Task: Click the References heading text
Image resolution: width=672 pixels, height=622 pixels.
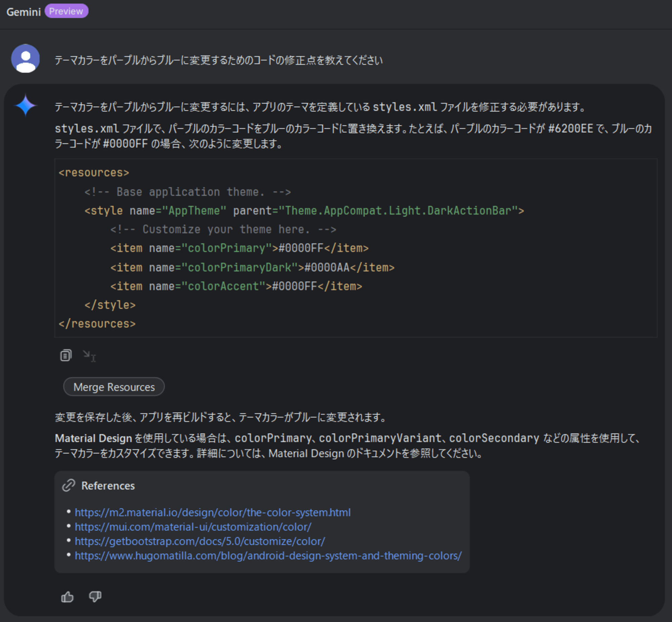Action: click(x=108, y=486)
